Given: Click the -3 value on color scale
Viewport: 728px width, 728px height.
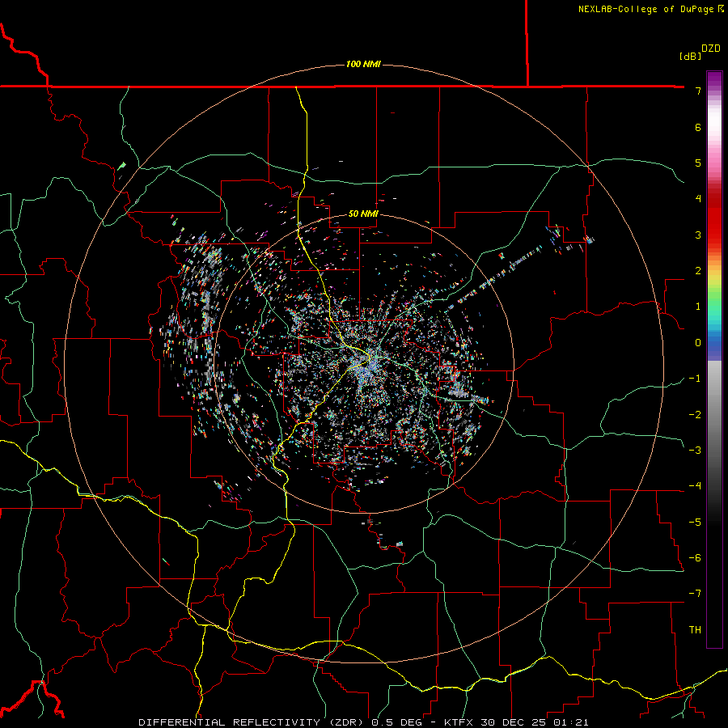Looking at the screenshot, I should coord(695,451).
